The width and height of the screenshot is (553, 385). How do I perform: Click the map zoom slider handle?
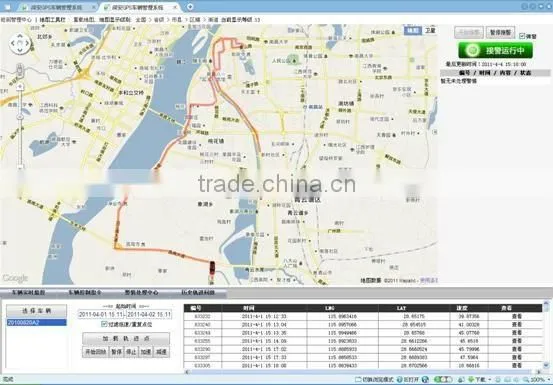click(x=20, y=117)
